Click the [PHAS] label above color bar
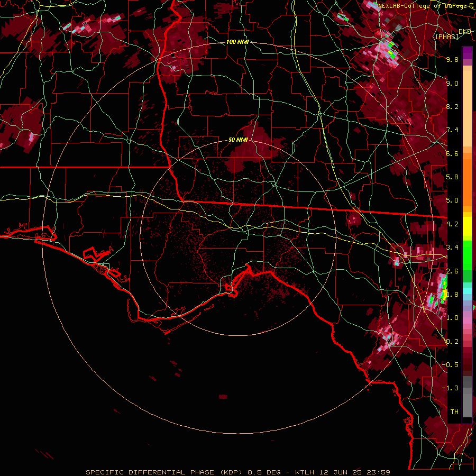The image size is (476, 476). pos(447,36)
